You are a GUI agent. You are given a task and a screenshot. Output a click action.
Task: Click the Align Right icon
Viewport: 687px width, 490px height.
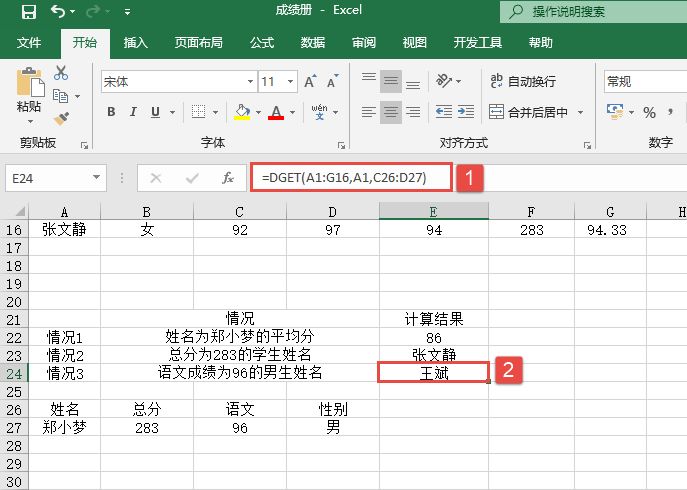(x=413, y=112)
